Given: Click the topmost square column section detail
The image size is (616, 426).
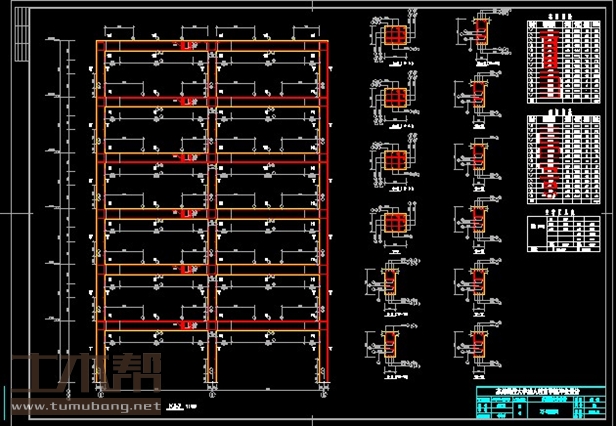Looking at the screenshot, I should [396, 39].
